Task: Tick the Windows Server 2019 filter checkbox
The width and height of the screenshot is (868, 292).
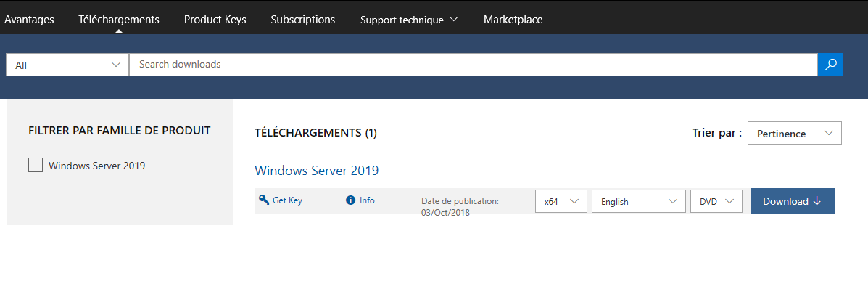Action: point(36,165)
